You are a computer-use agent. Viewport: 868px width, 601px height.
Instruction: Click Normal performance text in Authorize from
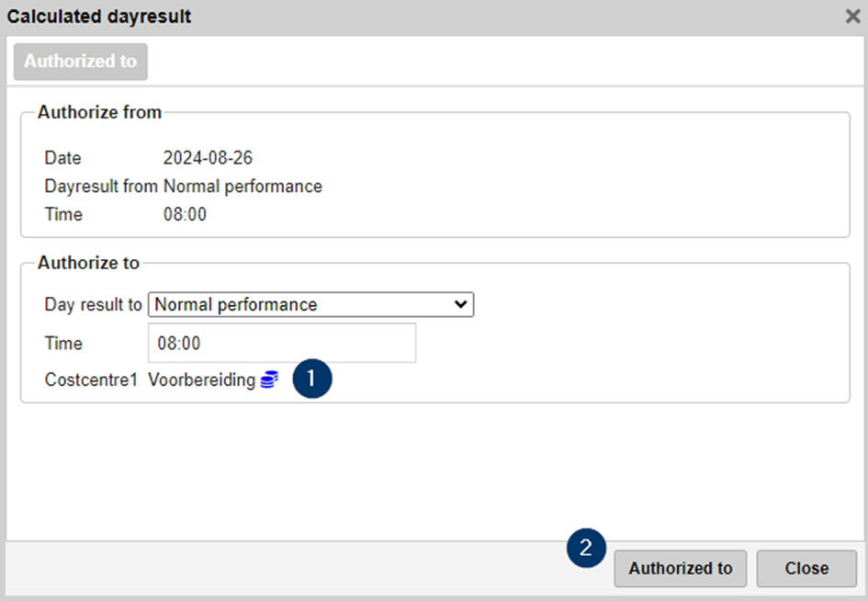click(x=242, y=187)
